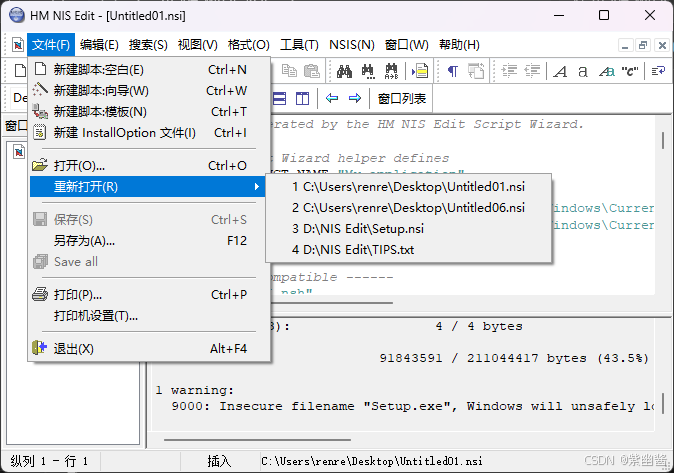The width and height of the screenshot is (675, 474).
Task: Click the Unindent toolbar icon
Action: pos(533,71)
